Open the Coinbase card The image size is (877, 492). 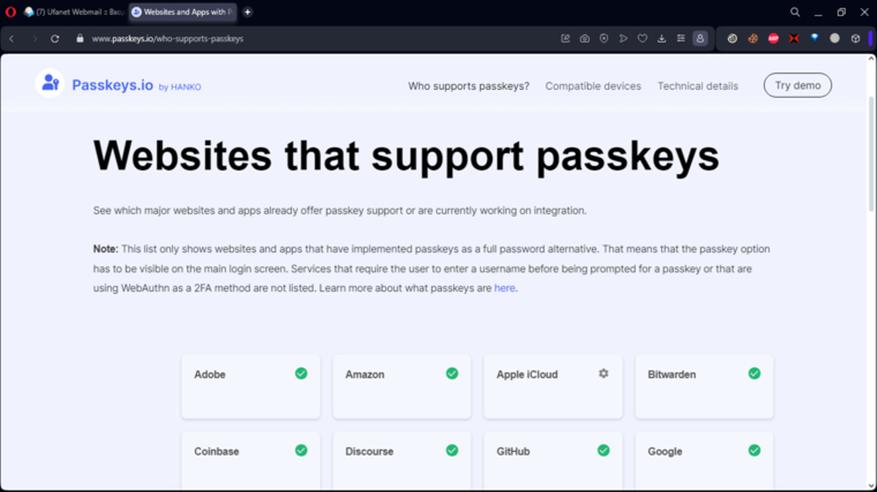point(251,461)
